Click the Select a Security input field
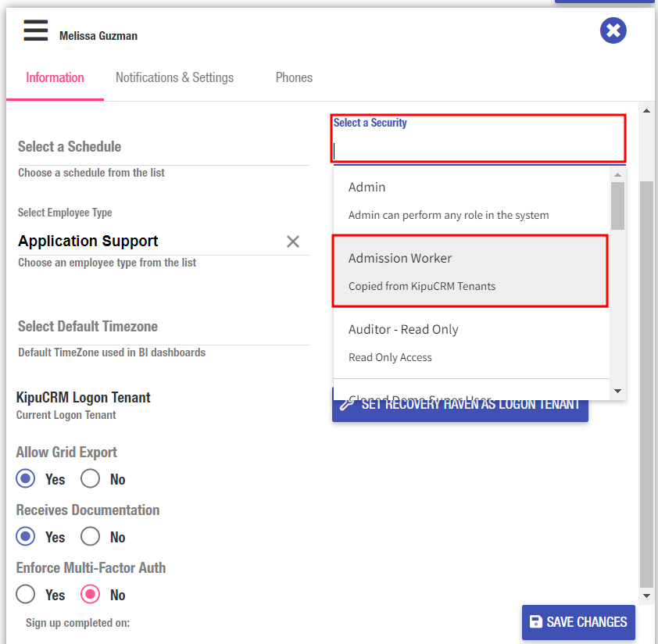Viewport: 658px width, 644px height. point(477,148)
